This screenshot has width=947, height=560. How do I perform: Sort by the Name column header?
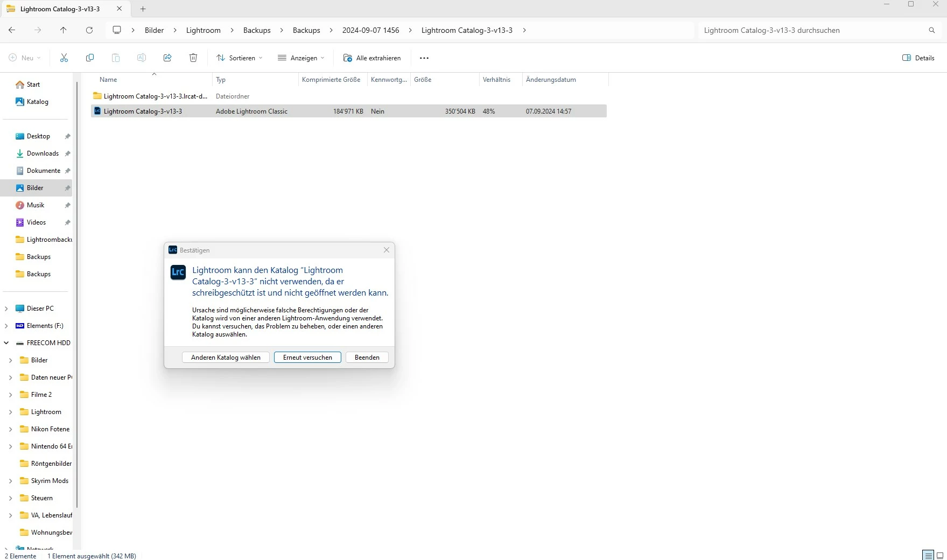(108, 80)
